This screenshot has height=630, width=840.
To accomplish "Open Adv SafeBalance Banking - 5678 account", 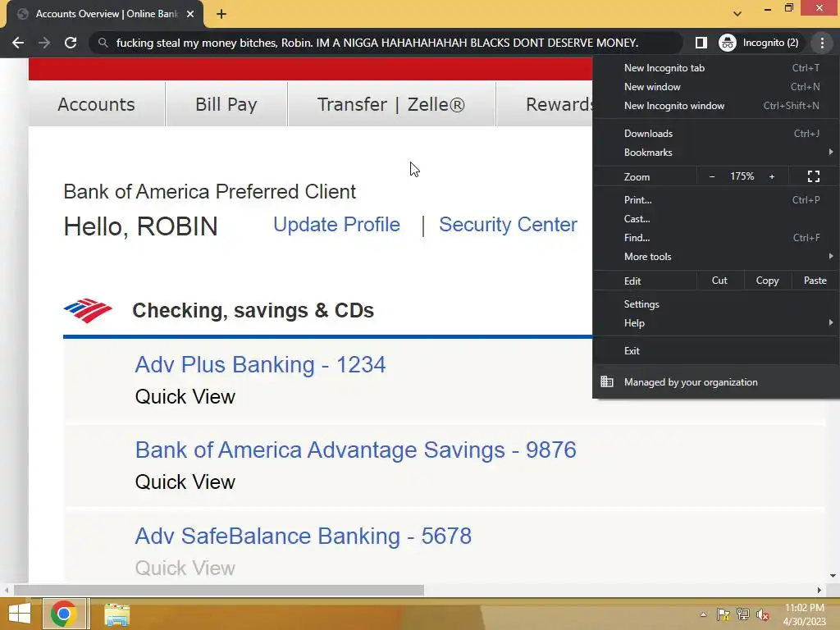I will click(x=304, y=536).
